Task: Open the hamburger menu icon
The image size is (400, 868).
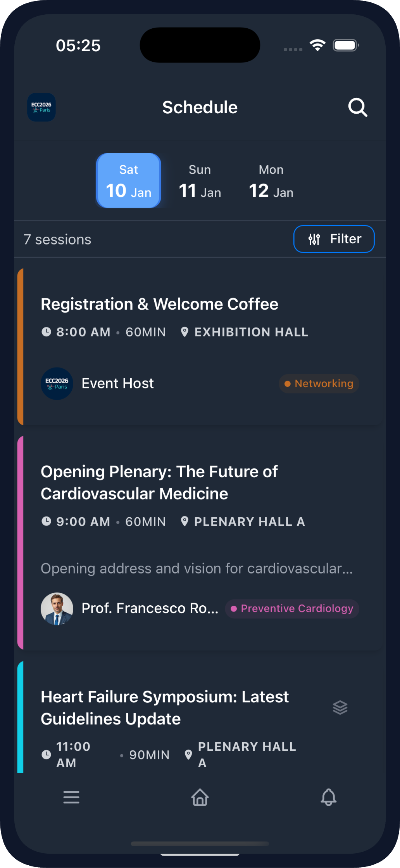Action: (71, 797)
